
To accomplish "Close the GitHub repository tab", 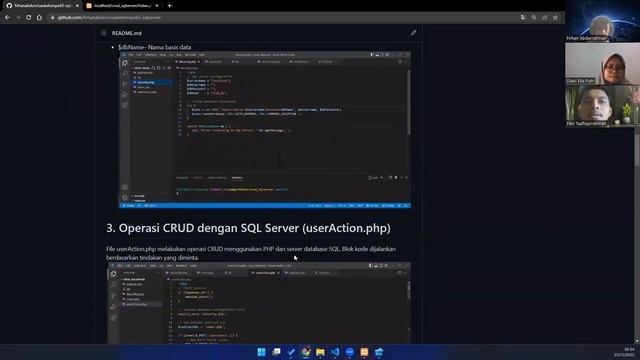I will click(x=77, y=6).
